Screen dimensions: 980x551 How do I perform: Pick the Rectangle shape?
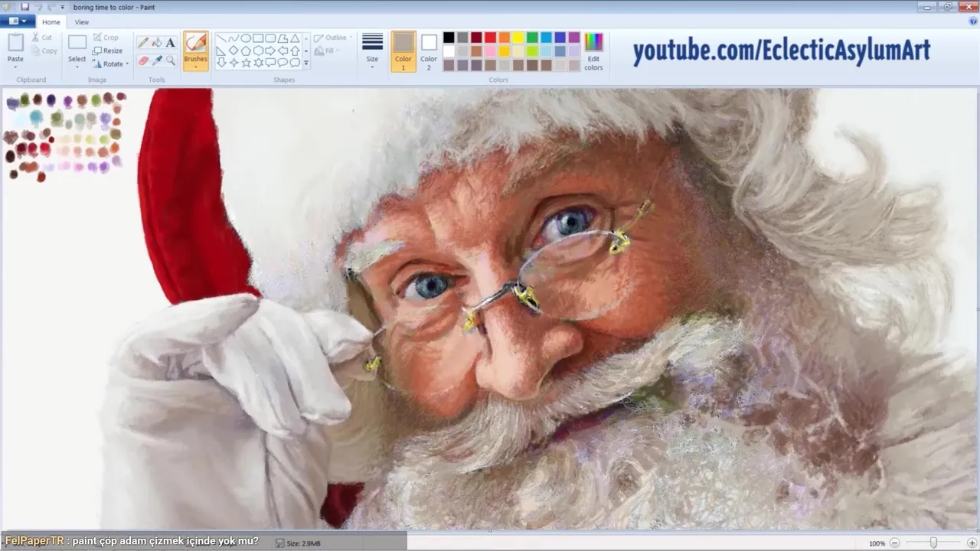(258, 38)
